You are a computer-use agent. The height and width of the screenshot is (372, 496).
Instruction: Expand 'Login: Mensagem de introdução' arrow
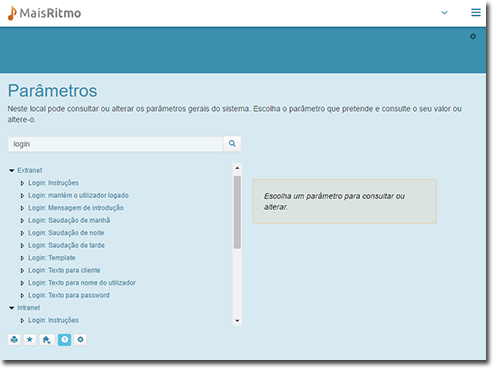[x=22, y=208]
